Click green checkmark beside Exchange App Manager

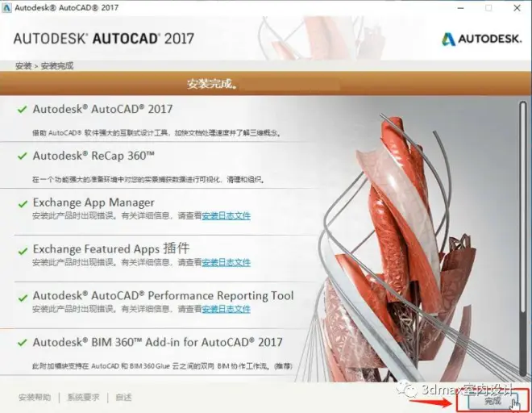click(x=23, y=204)
